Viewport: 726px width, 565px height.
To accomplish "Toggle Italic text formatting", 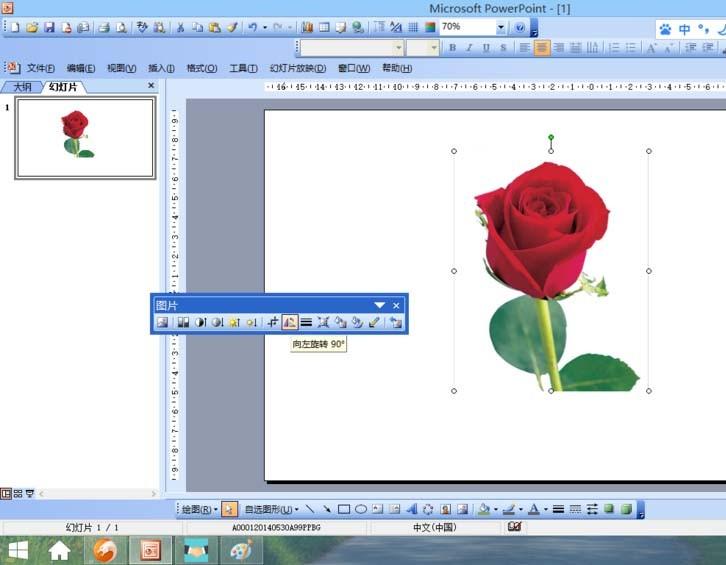I will (469, 47).
